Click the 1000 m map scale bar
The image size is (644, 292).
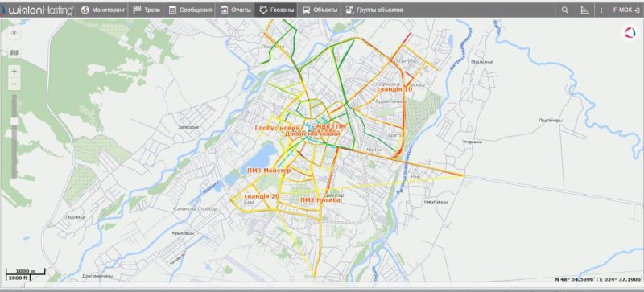point(26,271)
